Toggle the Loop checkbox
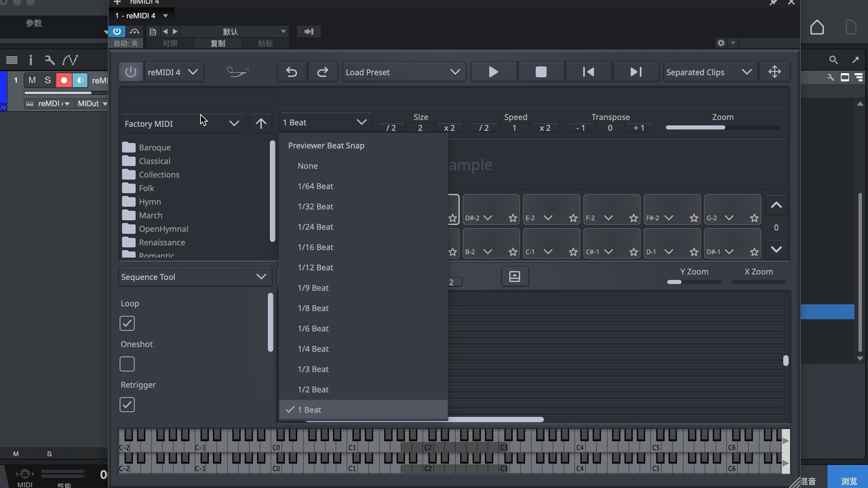Image resolution: width=868 pixels, height=488 pixels. 127,324
